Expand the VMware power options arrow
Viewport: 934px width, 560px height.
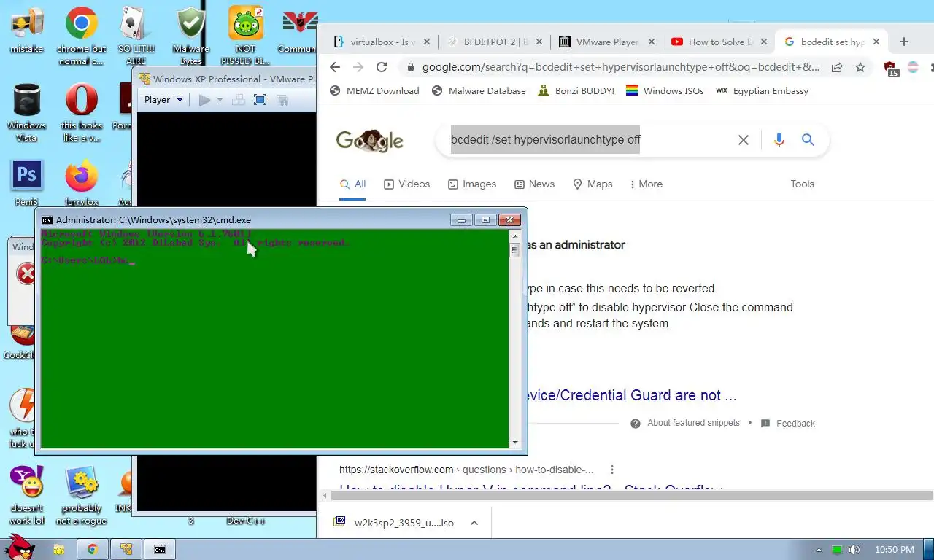pyautogui.click(x=219, y=100)
